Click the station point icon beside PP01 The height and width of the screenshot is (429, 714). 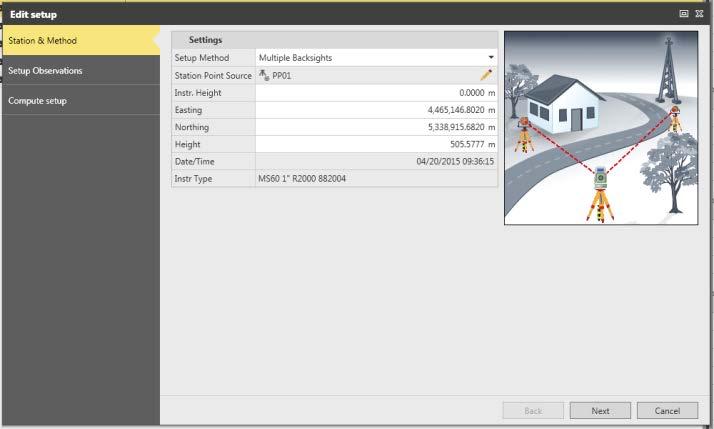(x=264, y=75)
